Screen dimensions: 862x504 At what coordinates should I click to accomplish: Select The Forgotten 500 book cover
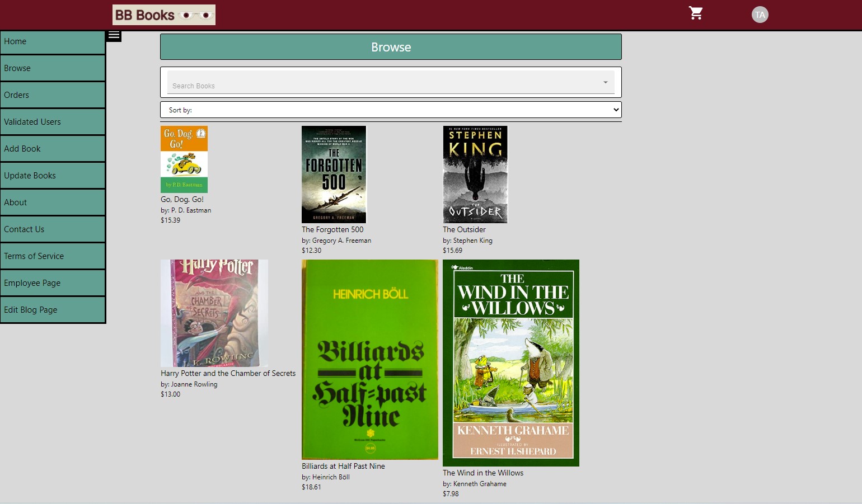click(334, 175)
